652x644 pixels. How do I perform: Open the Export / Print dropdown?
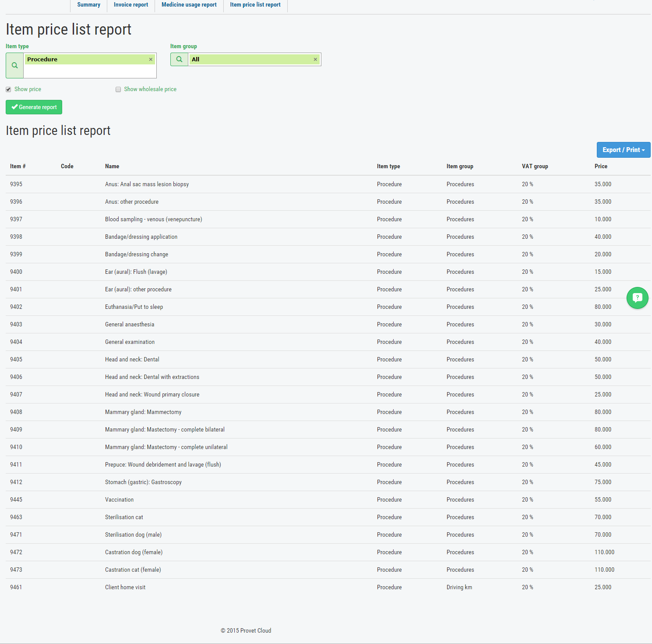click(x=623, y=149)
